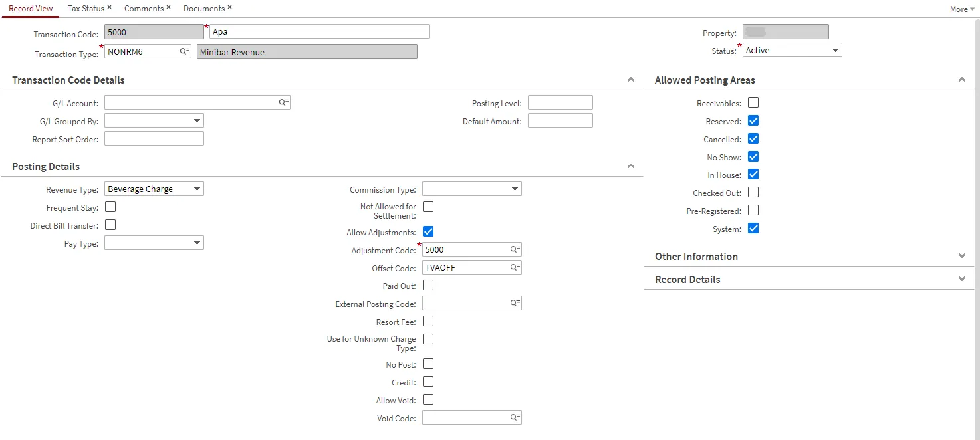Close the Tax Status tab
This screenshot has width=980, height=440.
point(109,7)
